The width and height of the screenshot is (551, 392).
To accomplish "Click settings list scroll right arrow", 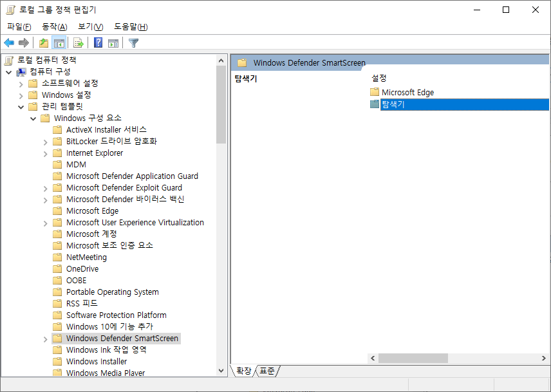I will tap(544, 359).
